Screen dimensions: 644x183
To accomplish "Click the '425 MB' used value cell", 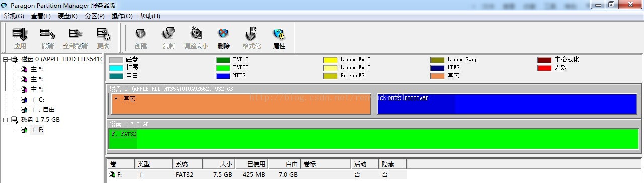I will pos(255,175).
